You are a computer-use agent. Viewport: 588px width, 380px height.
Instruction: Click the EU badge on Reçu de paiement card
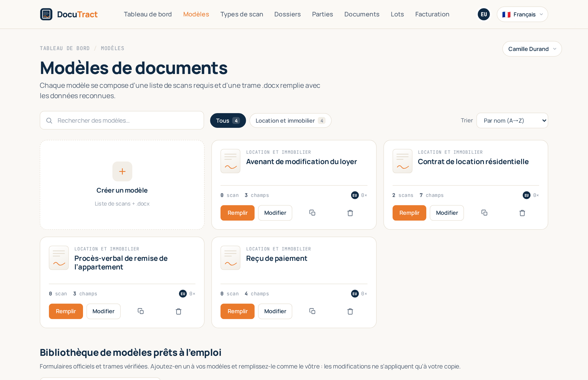click(x=355, y=294)
